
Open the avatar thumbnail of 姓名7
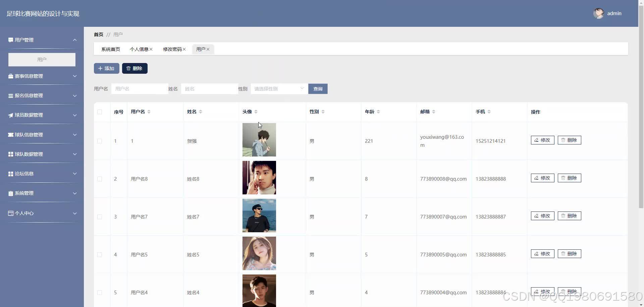point(259,216)
